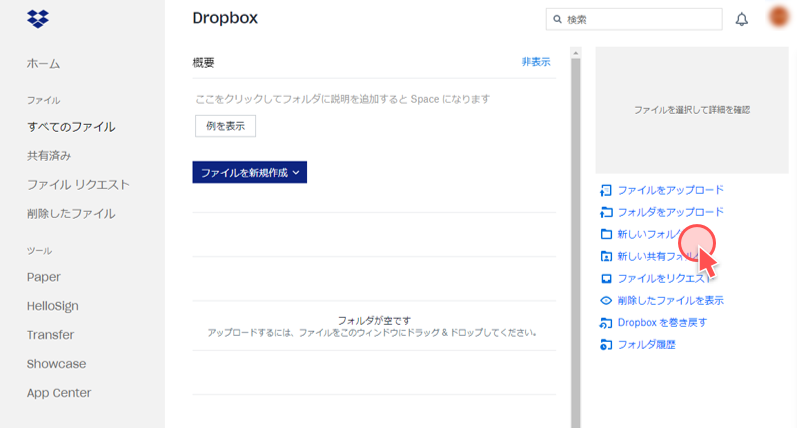Click the ファイルを選択して詳細を確認 panel text
The width and height of the screenshot is (797, 428).
coord(692,110)
